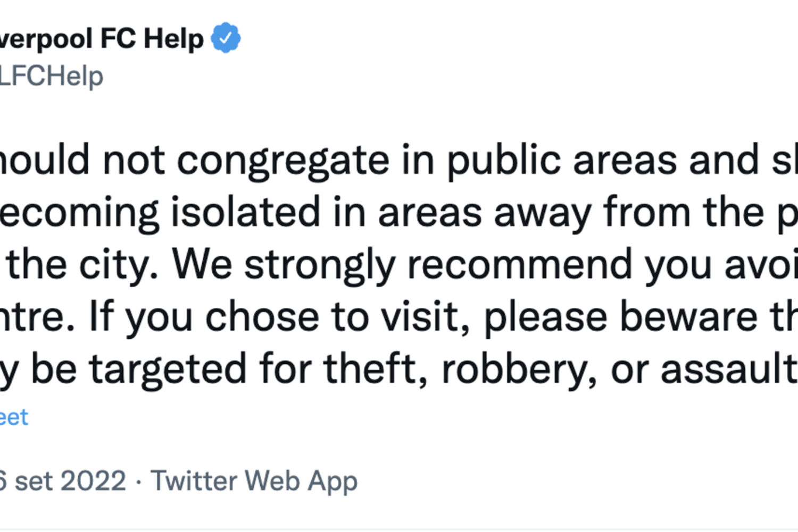
Task: Open the Liverpool FC Help profile name
Action: pos(101,39)
